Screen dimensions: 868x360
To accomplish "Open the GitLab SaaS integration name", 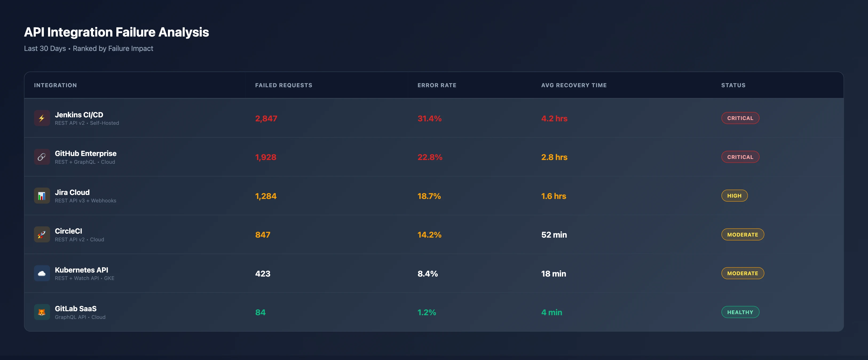I will [76, 309].
